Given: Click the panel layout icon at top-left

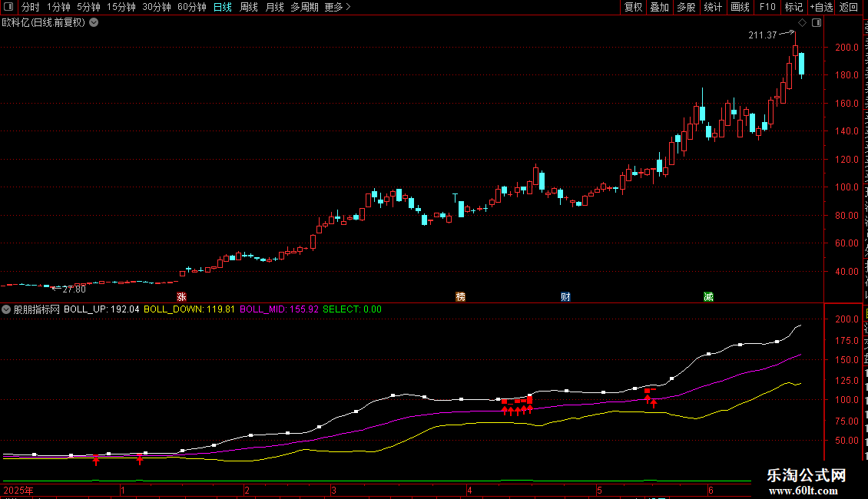Looking at the screenshot, I should pyautogui.click(x=8, y=7).
